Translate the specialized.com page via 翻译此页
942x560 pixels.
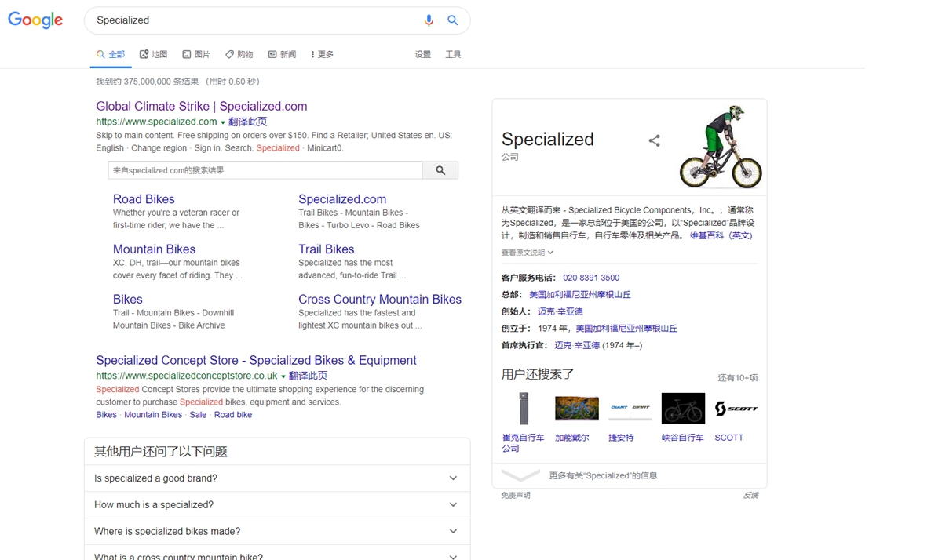[x=247, y=122]
